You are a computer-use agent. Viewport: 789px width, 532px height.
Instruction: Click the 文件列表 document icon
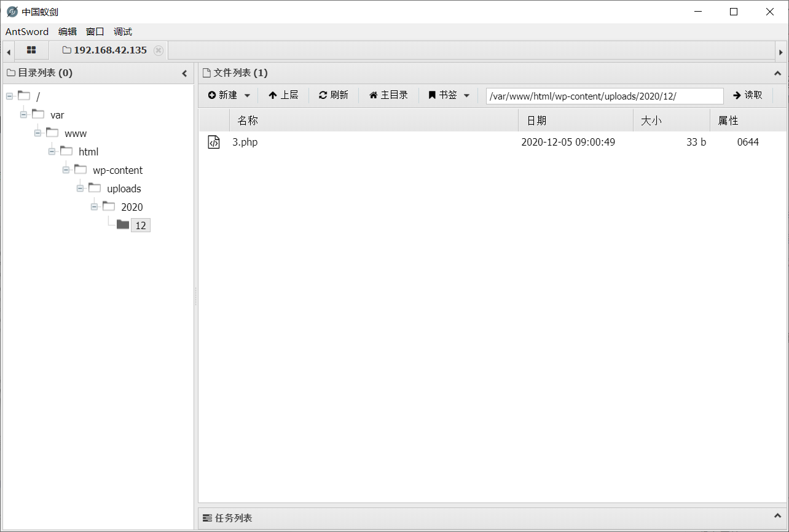206,72
